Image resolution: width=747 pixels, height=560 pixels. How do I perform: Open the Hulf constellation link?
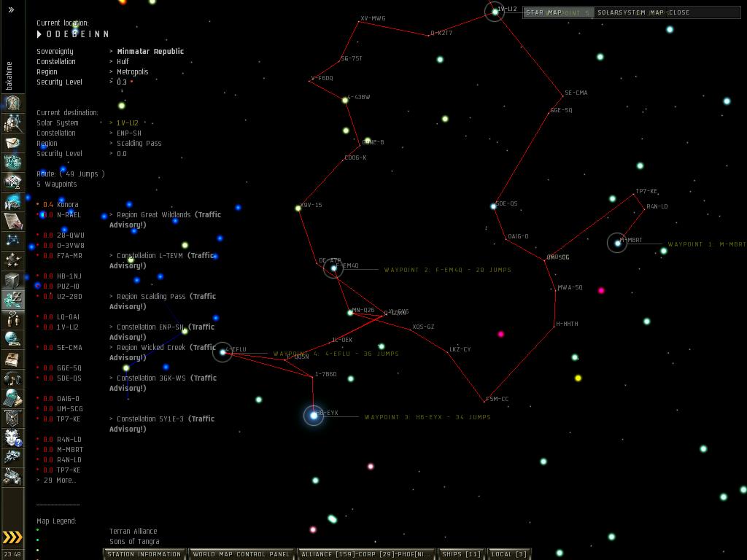pyautogui.click(x=123, y=61)
